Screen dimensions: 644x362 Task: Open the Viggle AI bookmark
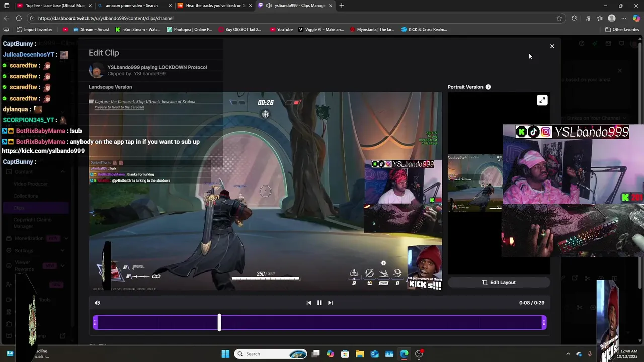click(x=321, y=29)
